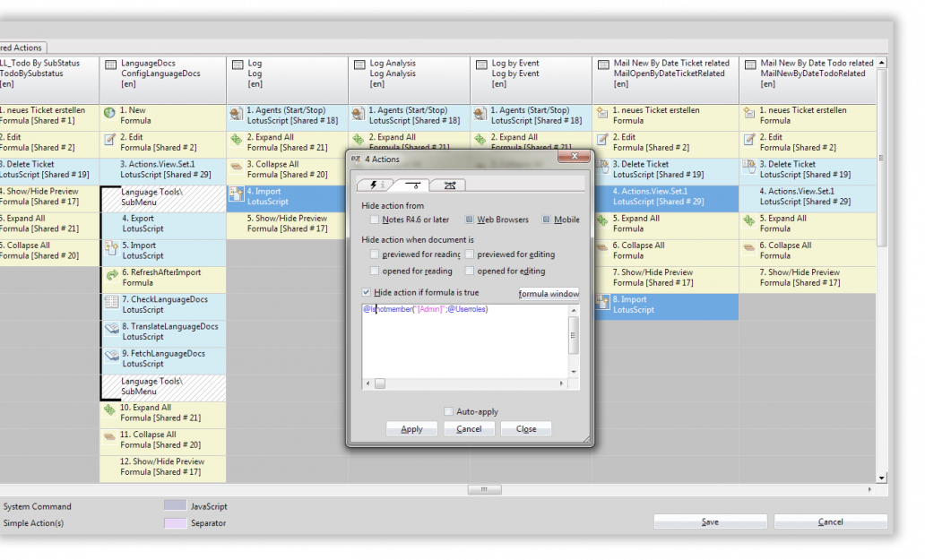Click the formula window button
This screenshot has height=560, width=925.
pos(549,294)
